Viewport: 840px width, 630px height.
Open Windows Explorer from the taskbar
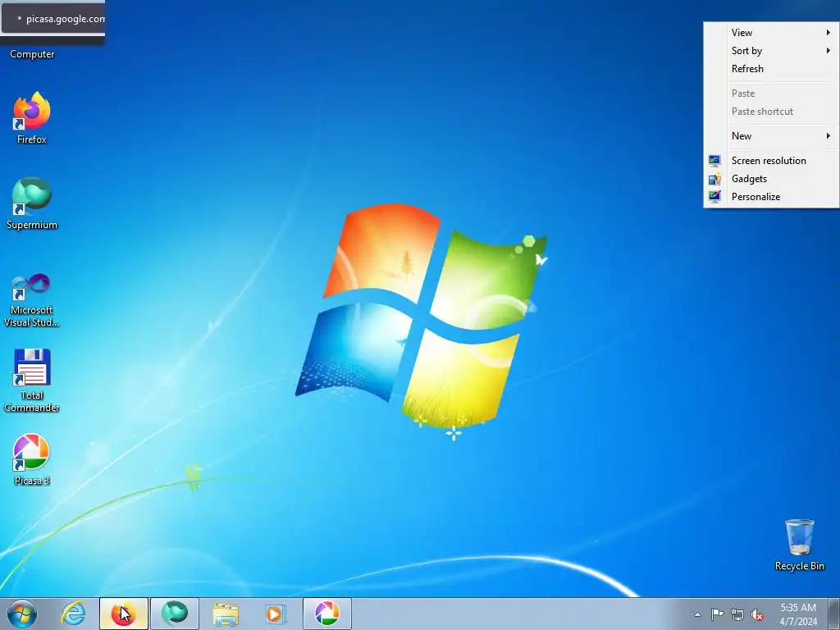226,614
